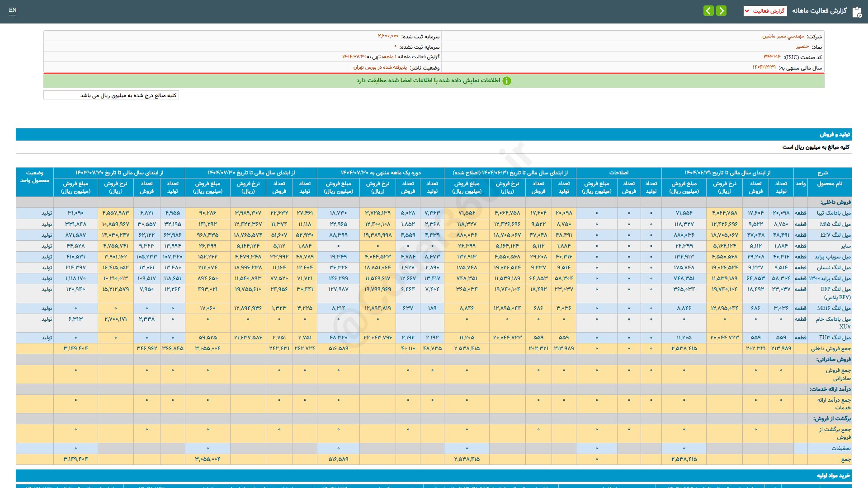The width and height of the screenshot is (868, 488).
Task: Click the خرید مواد اولیه section header
Action: (833, 476)
